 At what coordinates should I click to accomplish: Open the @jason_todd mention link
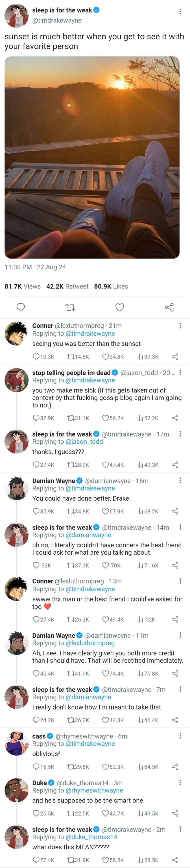tap(84, 441)
